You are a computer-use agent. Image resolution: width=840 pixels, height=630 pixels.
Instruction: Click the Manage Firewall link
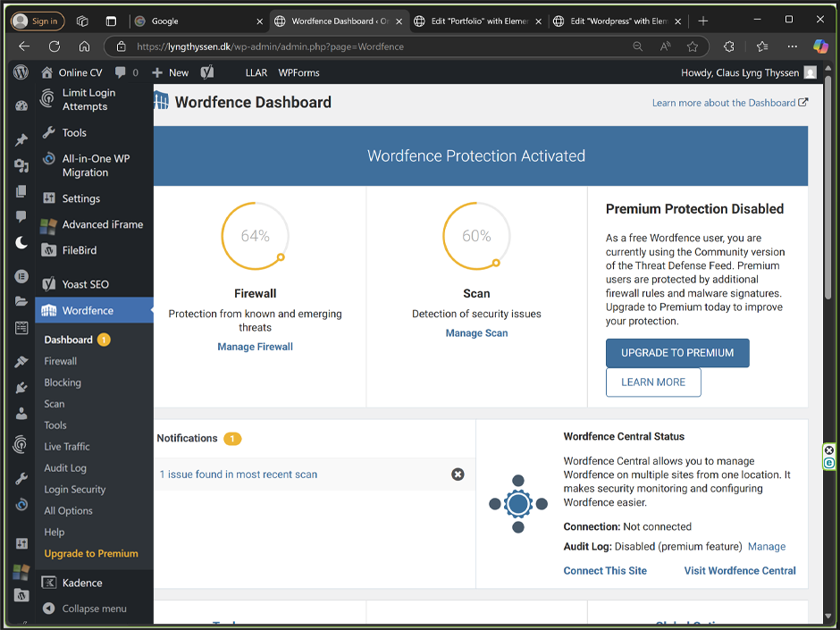[255, 347]
